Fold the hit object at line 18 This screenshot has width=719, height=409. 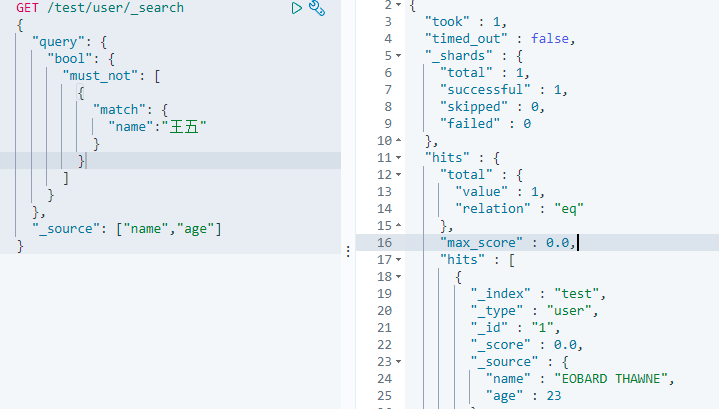pos(400,276)
